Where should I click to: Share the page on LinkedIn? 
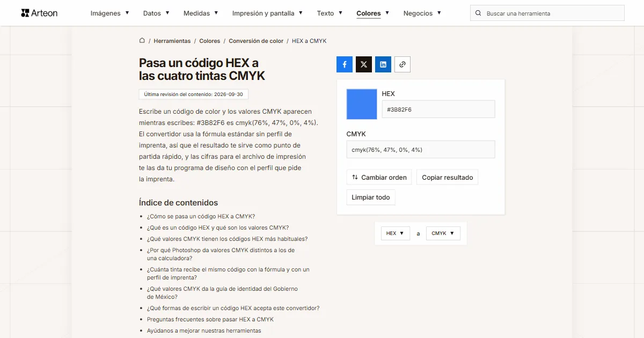coord(383,64)
